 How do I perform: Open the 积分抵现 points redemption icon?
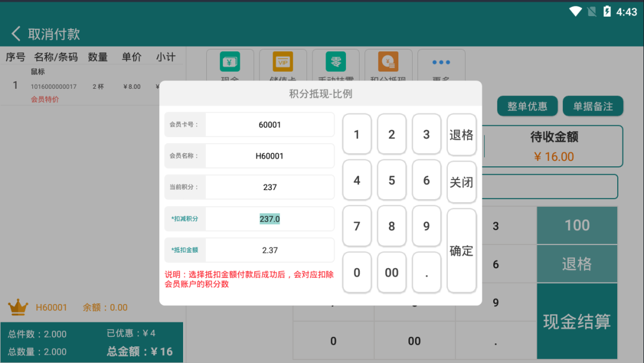point(388,63)
